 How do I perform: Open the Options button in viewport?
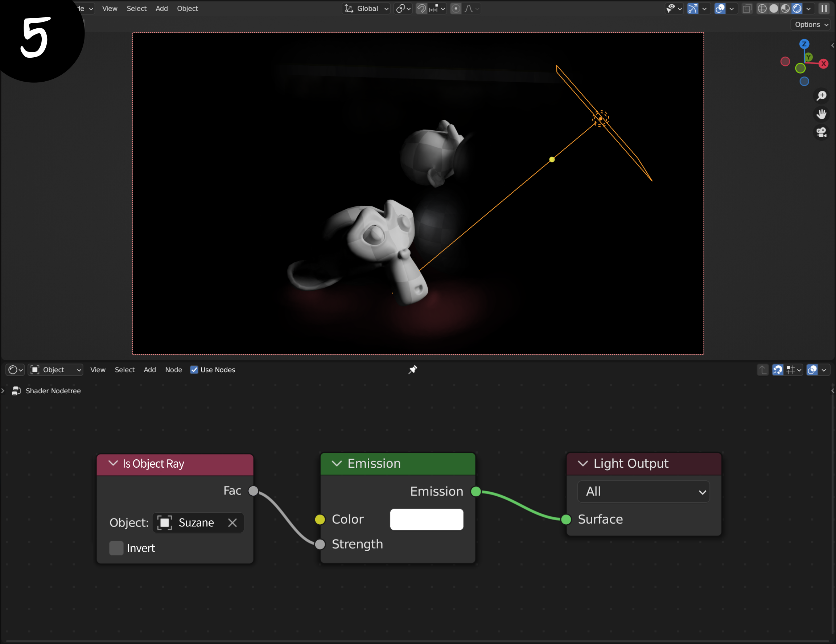(x=811, y=25)
